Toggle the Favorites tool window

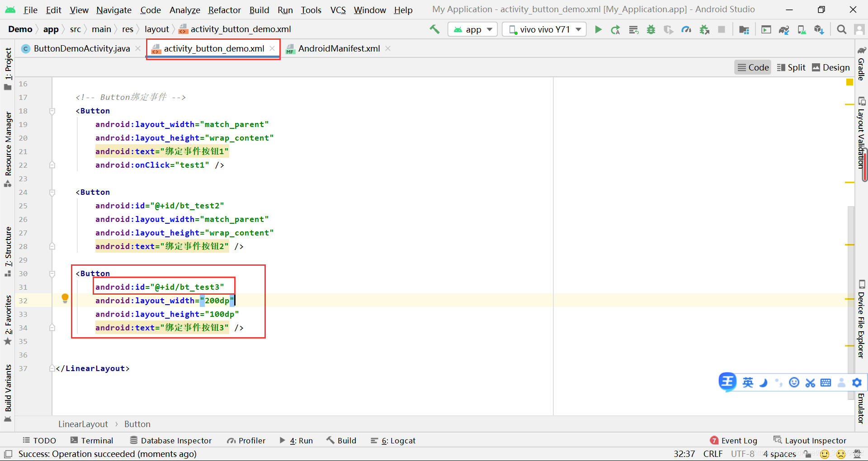point(8,320)
